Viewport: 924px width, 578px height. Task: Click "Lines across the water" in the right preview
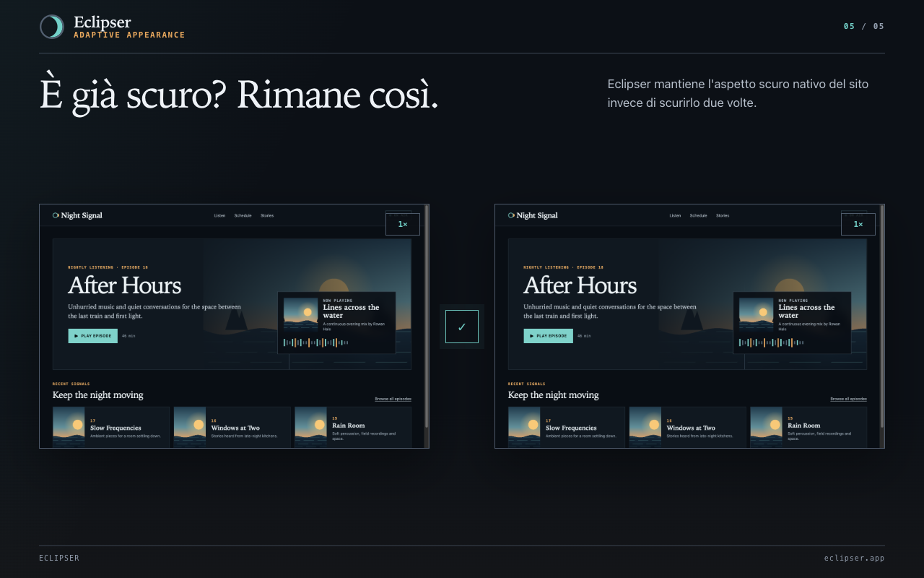[807, 311]
